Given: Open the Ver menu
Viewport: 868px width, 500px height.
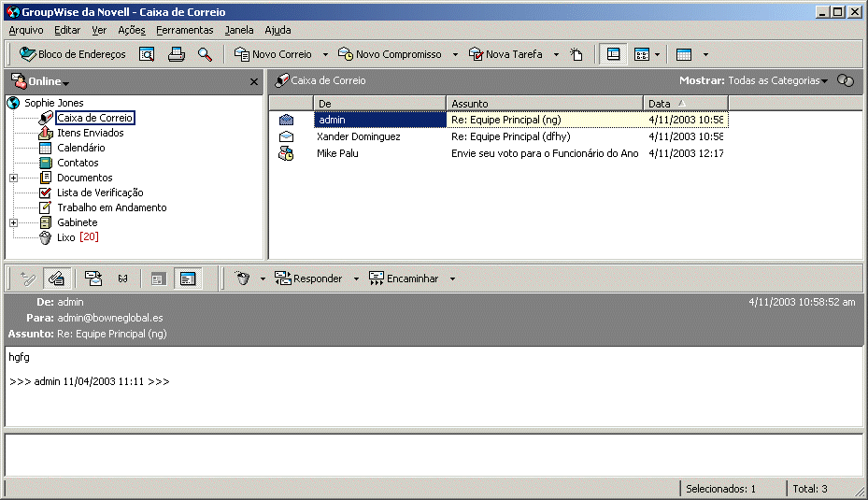Looking at the screenshot, I should (99, 30).
